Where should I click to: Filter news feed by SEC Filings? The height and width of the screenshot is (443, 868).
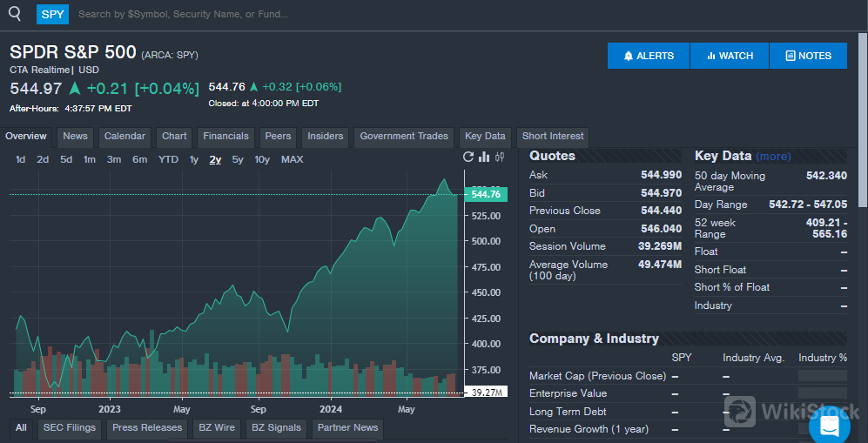[x=70, y=428]
